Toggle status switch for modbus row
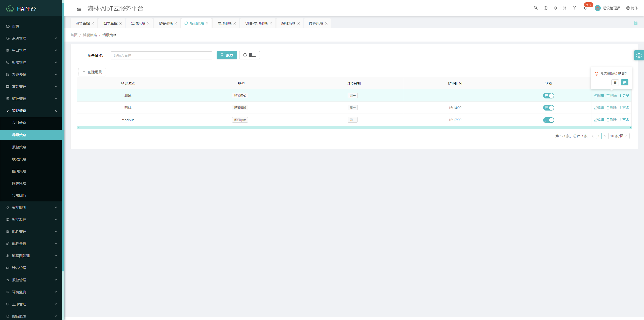The height and width of the screenshot is (320, 644). (x=548, y=120)
